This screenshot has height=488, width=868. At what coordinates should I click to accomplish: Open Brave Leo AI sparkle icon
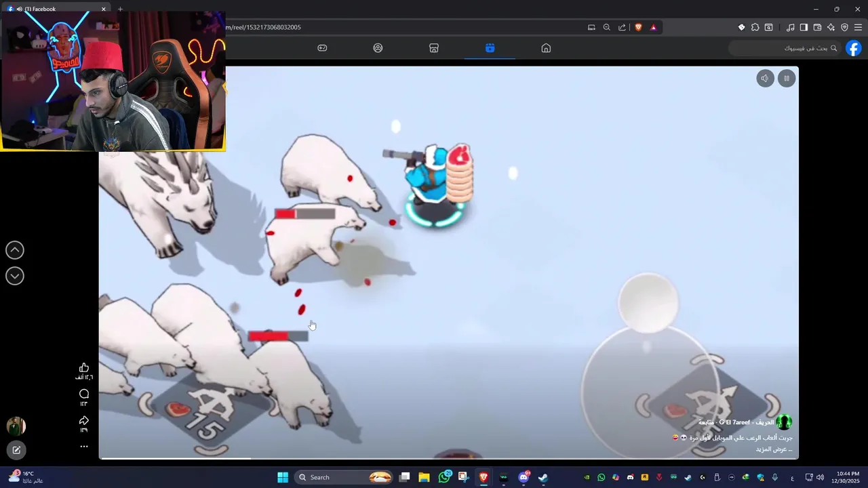831,27
